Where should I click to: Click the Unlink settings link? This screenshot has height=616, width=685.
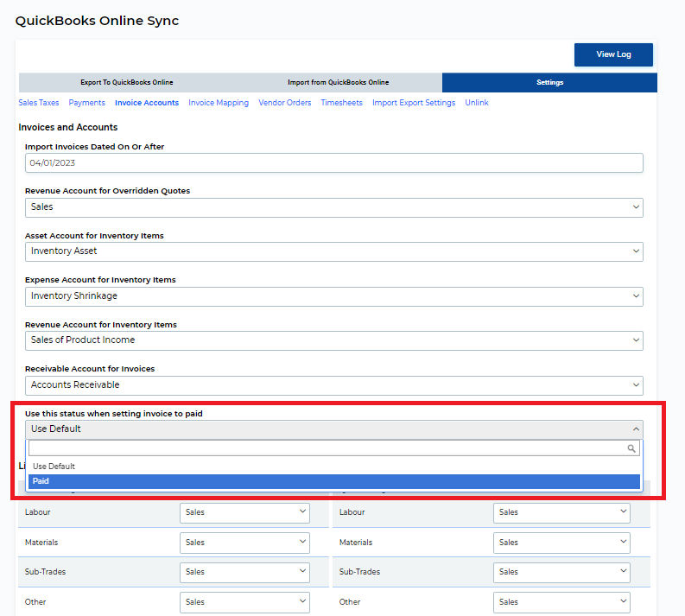pyautogui.click(x=477, y=103)
